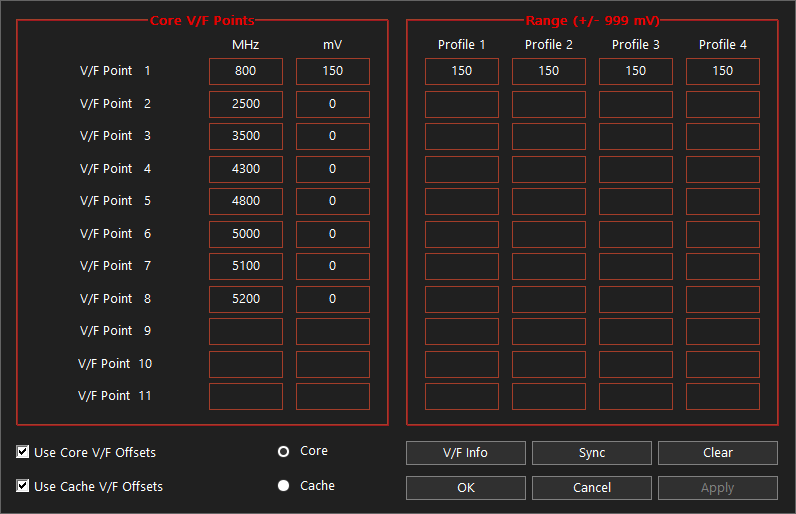Edit V/F Point 7 mV field
796x514 pixels.
tap(333, 266)
